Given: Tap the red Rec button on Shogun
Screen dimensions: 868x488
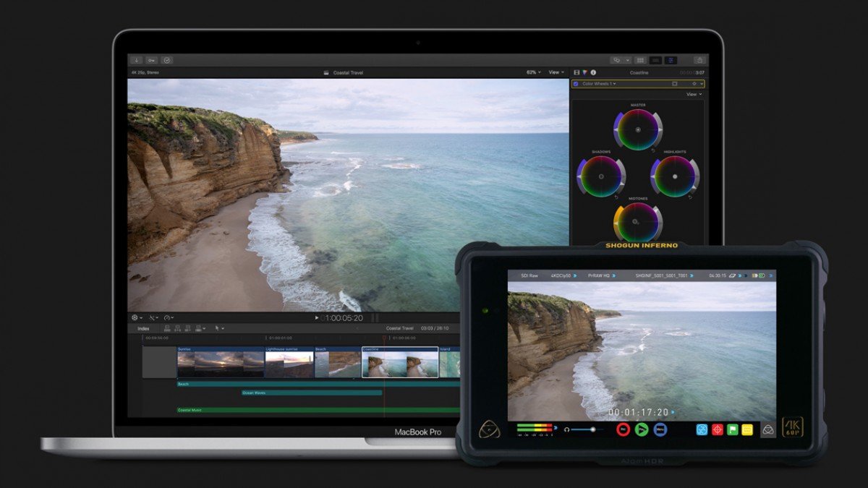Looking at the screenshot, I should (x=624, y=429).
